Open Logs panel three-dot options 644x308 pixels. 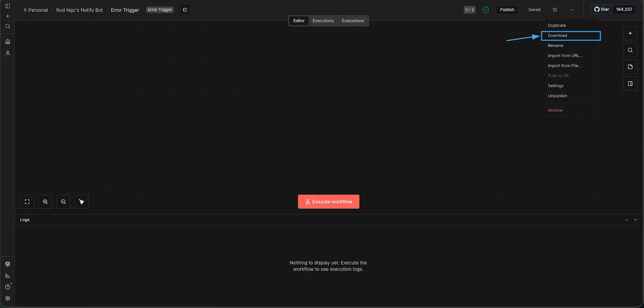627,220
